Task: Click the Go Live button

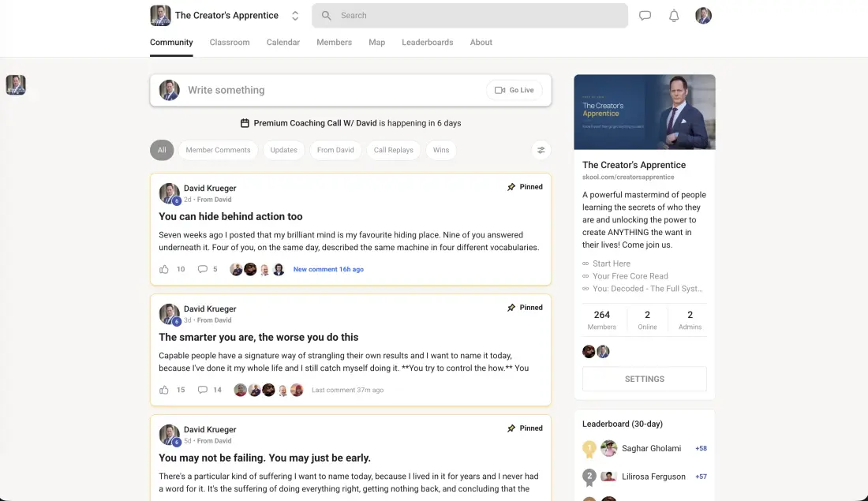Action: (x=514, y=90)
